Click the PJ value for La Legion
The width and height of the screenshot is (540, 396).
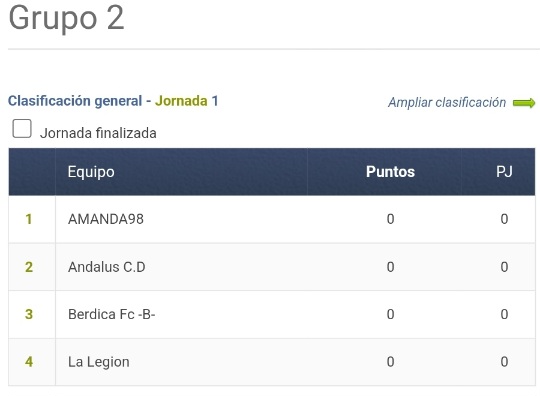[504, 362]
